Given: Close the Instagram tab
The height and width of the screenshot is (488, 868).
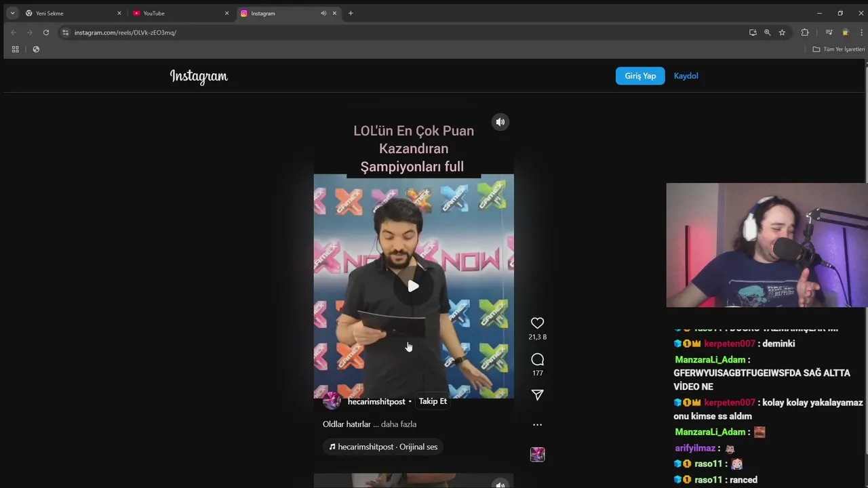Looking at the screenshot, I should pyautogui.click(x=334, y=13).
